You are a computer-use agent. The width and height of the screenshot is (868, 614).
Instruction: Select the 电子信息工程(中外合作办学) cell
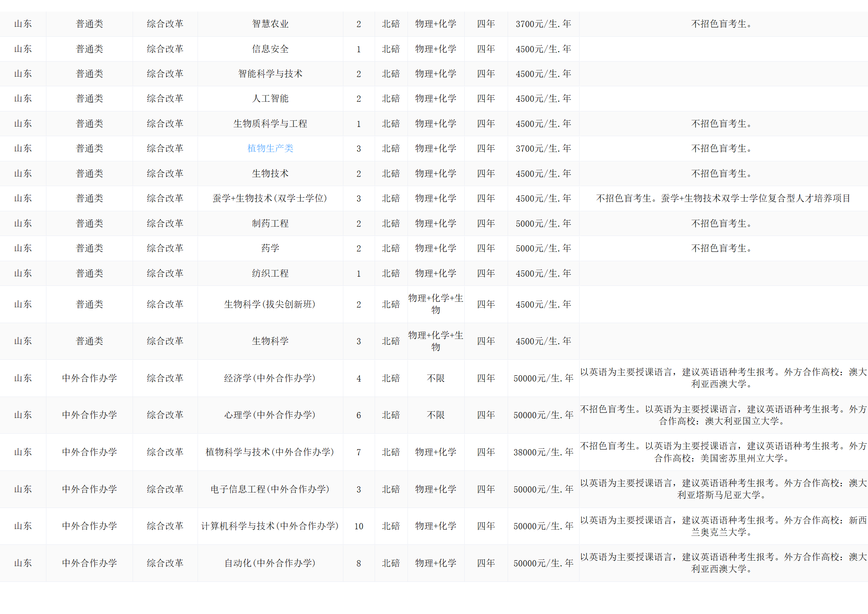pos(270,489)
